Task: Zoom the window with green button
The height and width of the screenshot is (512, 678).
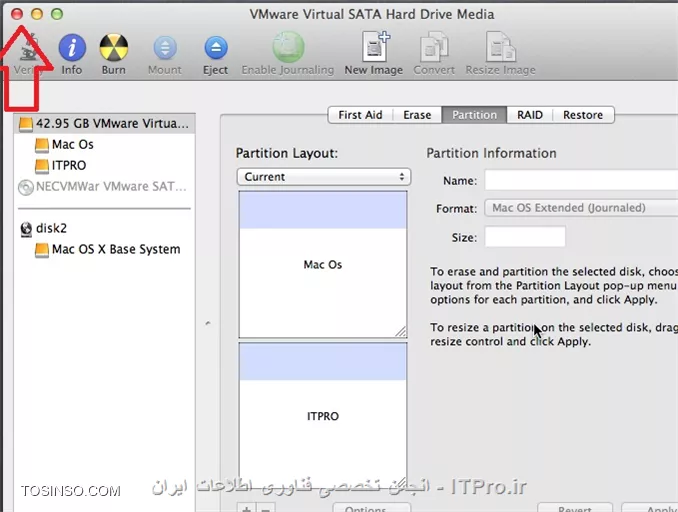Action: pos(57,14)
